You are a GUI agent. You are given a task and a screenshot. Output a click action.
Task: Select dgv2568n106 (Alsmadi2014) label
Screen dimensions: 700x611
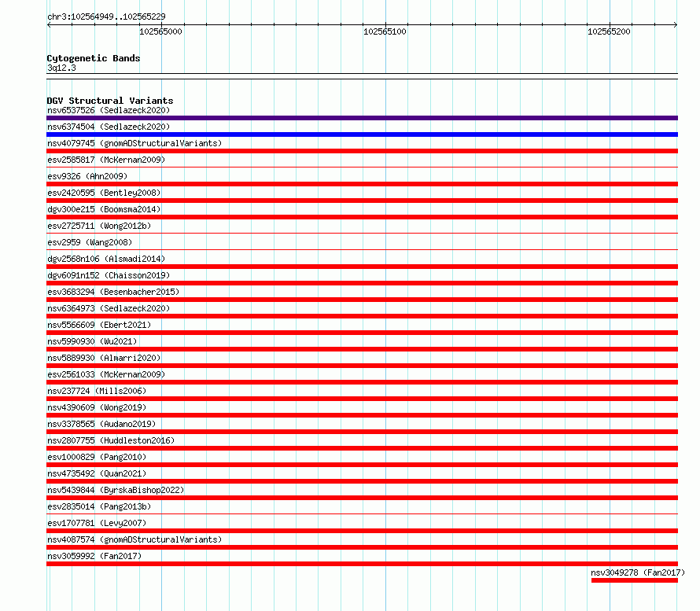coord(106,259)
